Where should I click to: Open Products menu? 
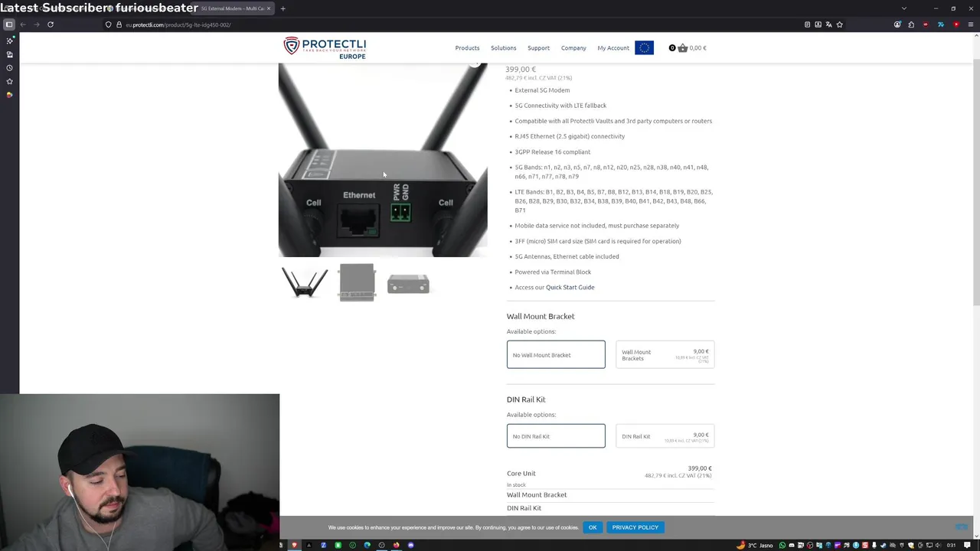click(x=467, y=47)
